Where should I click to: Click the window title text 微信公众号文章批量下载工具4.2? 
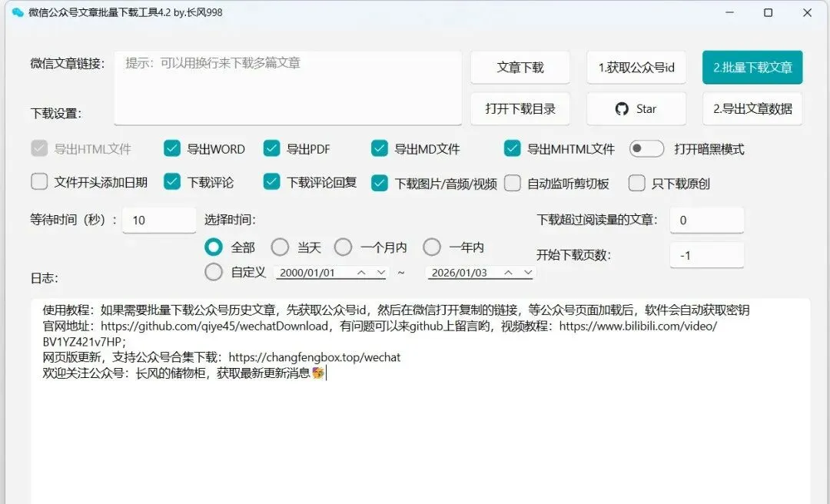pyautogui.click(x=99, y=12)
